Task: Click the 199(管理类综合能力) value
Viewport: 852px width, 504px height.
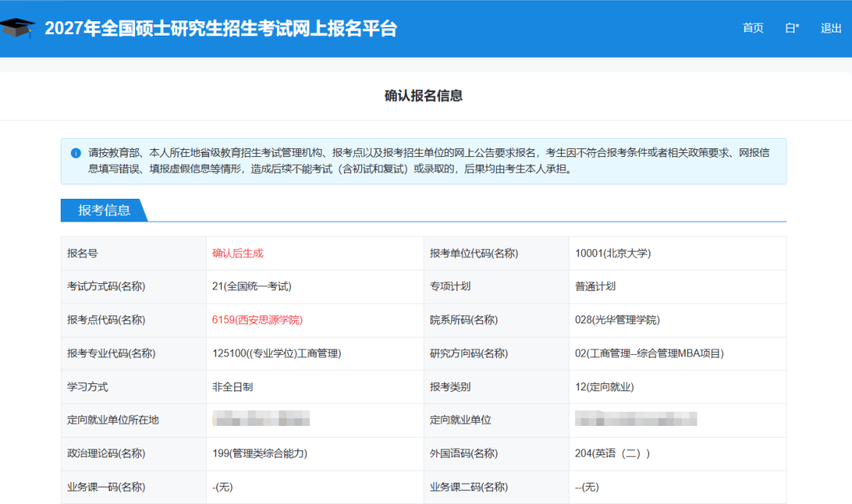Action: click(260, 454)
